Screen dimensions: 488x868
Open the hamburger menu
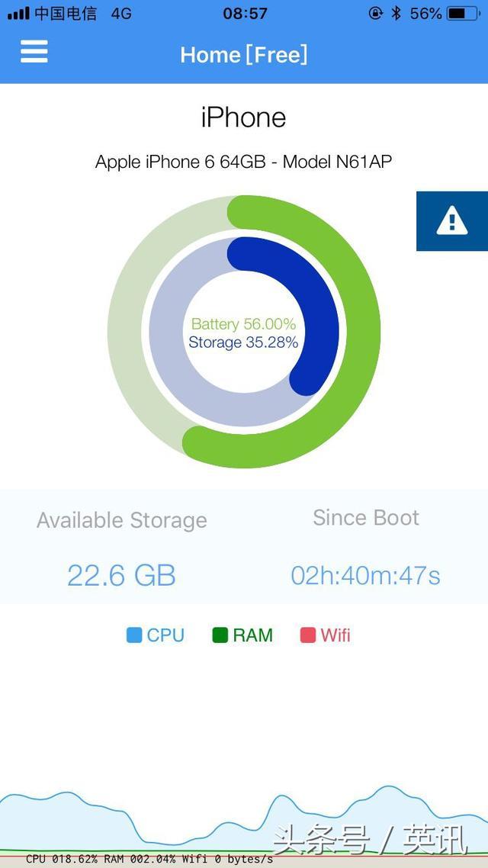point(34,52)
